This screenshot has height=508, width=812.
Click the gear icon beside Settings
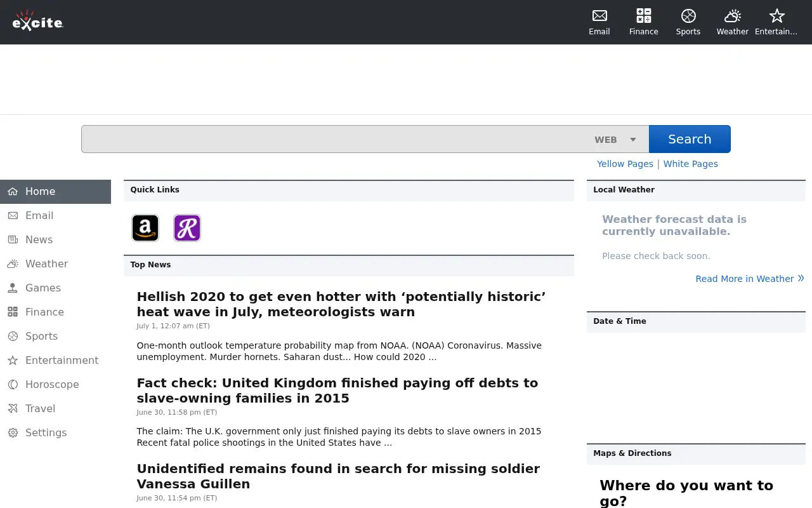point(13,433)
